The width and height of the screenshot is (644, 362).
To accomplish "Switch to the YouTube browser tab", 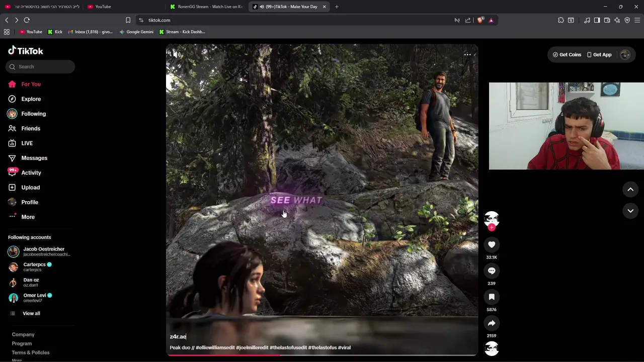I will pos(123,7).
